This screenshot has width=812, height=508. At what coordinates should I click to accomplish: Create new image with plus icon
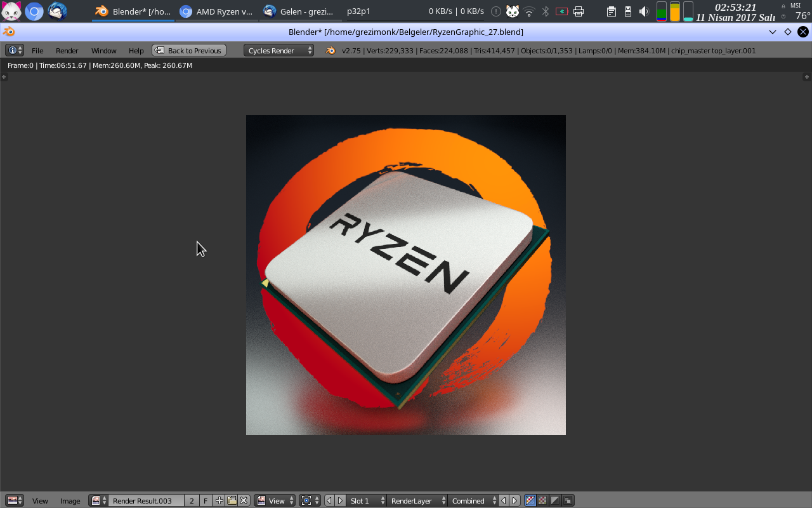click(219, 500)
